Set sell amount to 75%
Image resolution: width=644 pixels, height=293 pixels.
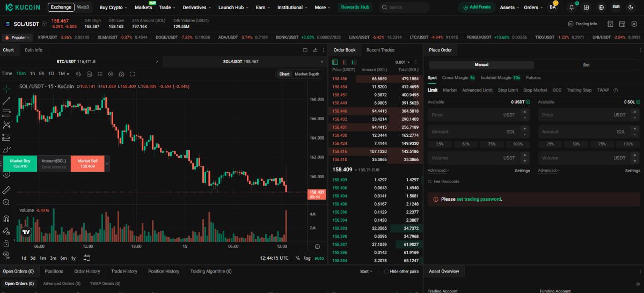[x=602, y=144]
